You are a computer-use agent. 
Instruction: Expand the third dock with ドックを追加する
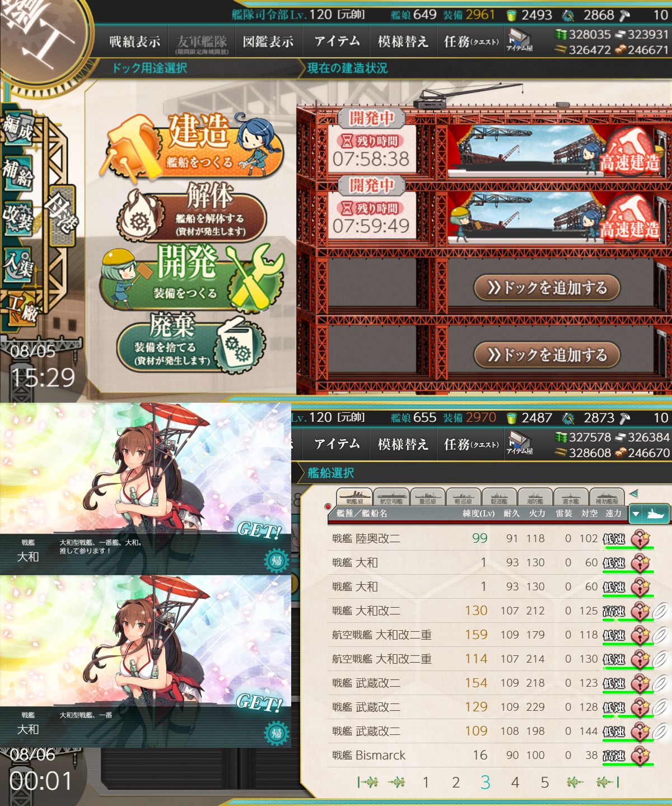[x=547, y=288]
